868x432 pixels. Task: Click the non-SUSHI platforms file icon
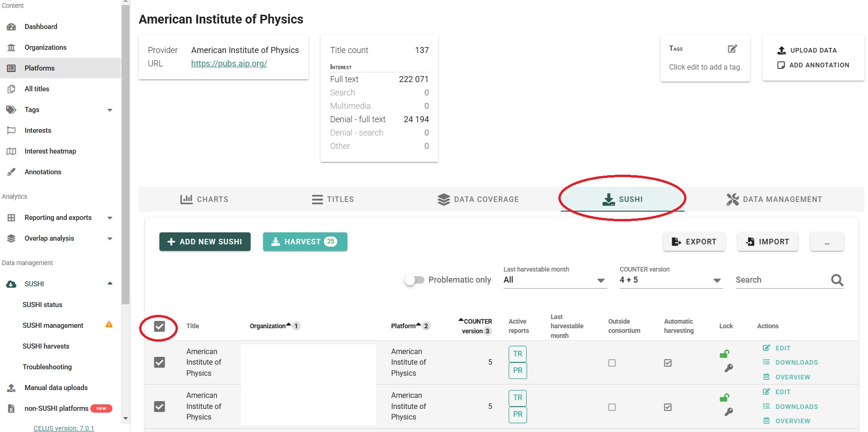(x=12, y=408)
